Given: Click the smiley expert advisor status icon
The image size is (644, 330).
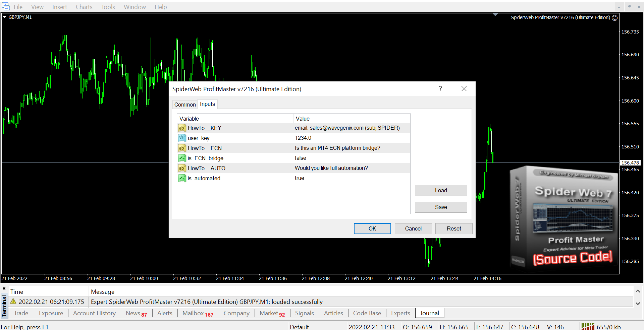Looking at the screenshot, I should coord(614,18).
